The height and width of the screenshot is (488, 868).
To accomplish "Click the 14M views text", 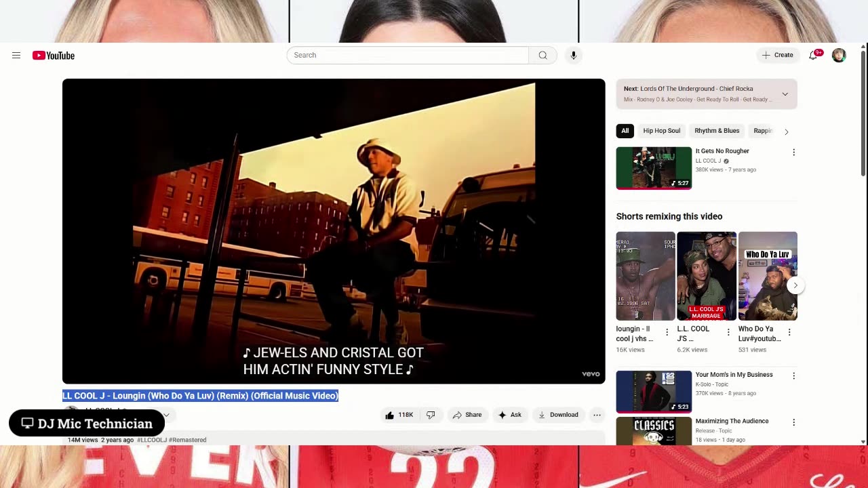I will point(83,440).
